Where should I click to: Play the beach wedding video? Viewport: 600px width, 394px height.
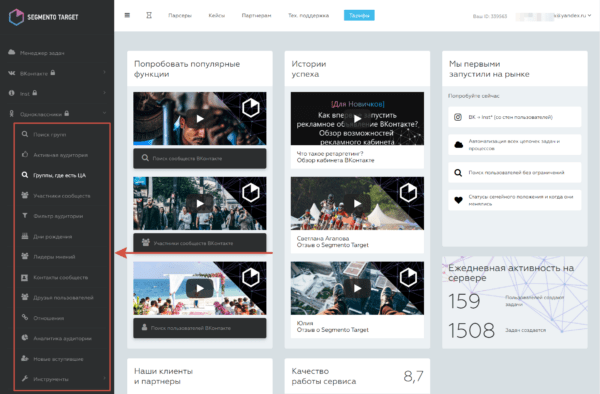click(x=200, y=288)
